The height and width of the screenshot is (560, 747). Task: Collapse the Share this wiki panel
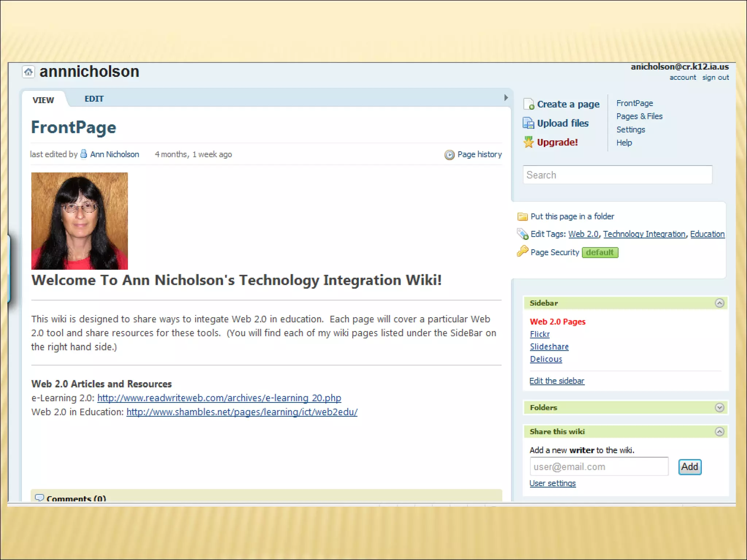tap(719, 432)
